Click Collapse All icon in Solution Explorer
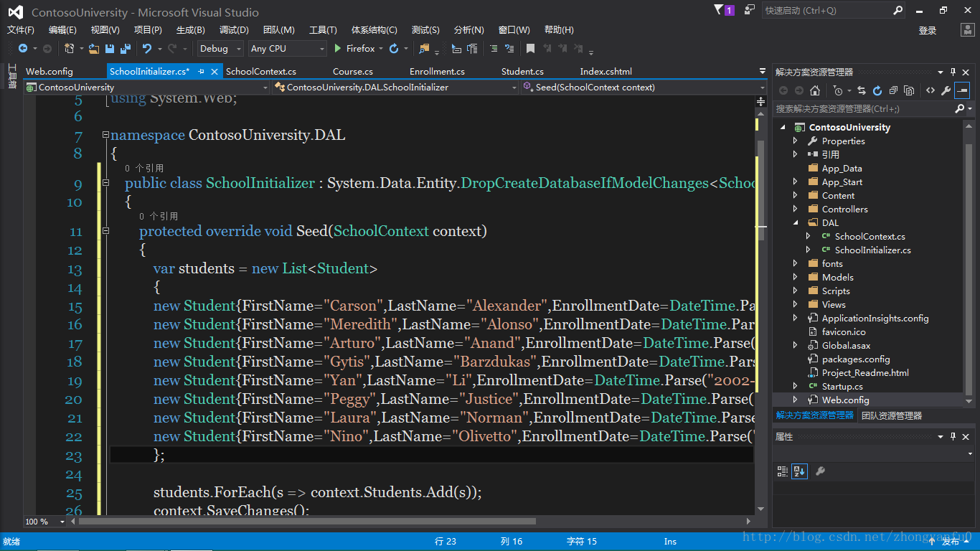980x551 pixels. click(x=893, y=90)
